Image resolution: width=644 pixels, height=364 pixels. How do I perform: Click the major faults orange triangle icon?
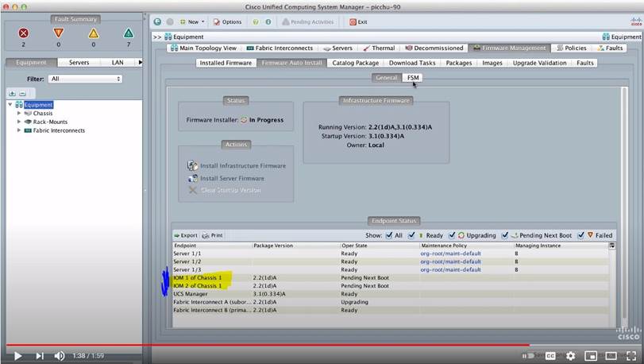coord(58,33)
